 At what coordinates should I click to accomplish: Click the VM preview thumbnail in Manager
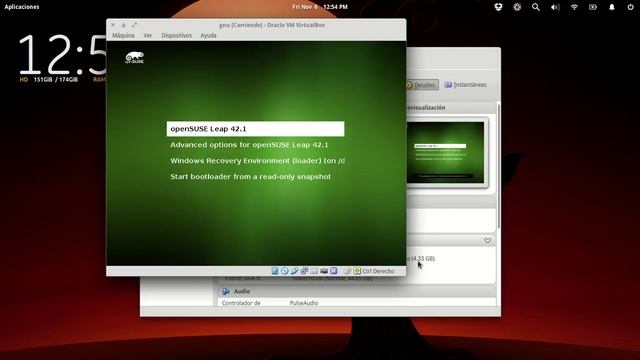pos(446,152)
